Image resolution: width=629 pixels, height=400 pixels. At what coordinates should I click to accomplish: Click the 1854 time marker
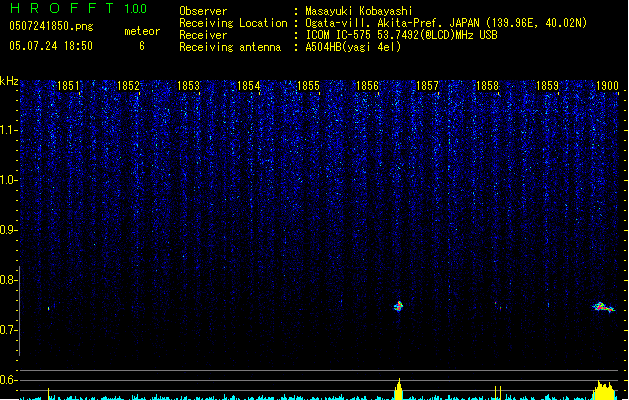pos(248,86)
